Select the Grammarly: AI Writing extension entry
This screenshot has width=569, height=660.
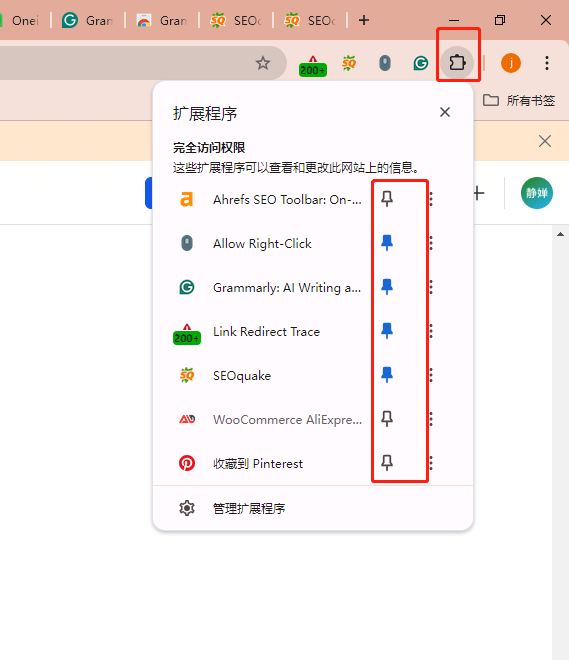(x=269, y=287)
